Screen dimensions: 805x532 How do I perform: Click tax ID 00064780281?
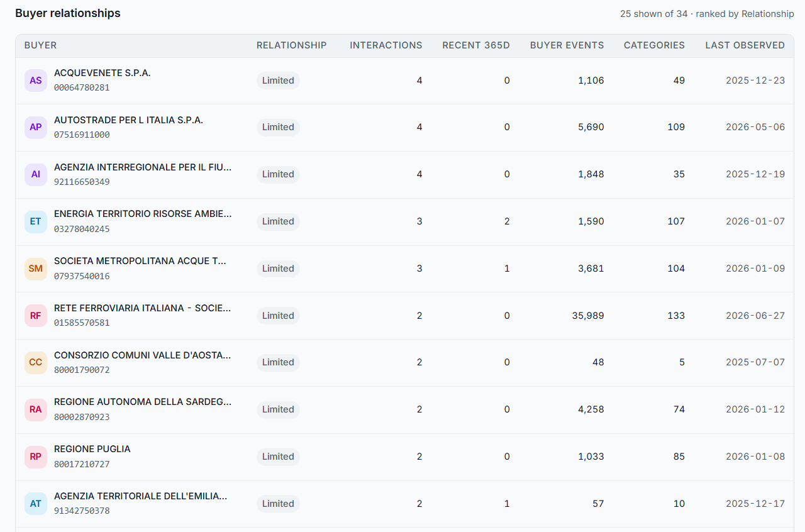tap(82, 88)
